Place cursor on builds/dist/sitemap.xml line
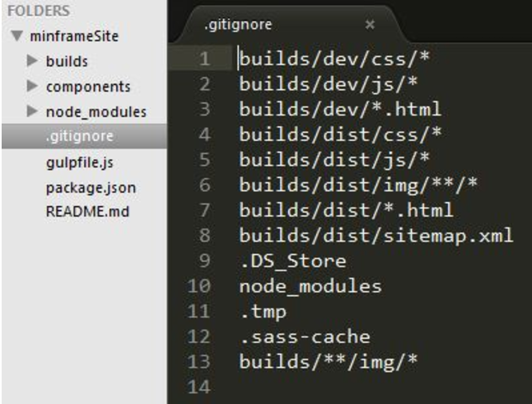532x404 pixels. point(376,237)
